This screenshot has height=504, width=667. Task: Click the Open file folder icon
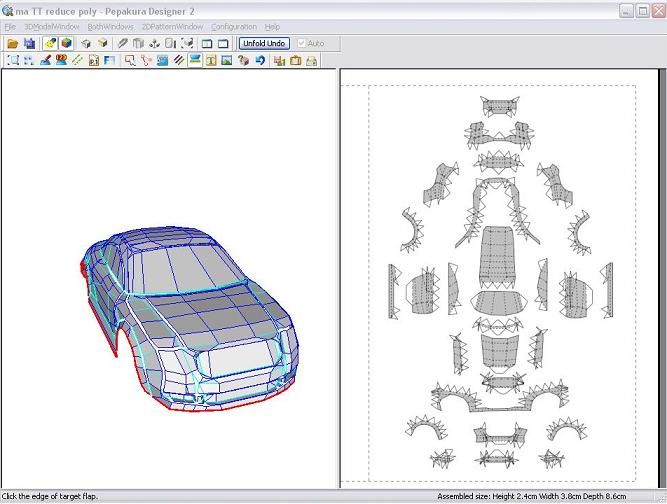pos(12,44)
